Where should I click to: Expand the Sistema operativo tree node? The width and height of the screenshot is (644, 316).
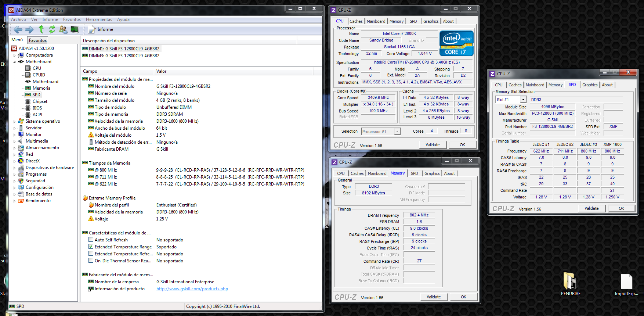[14, 122]
